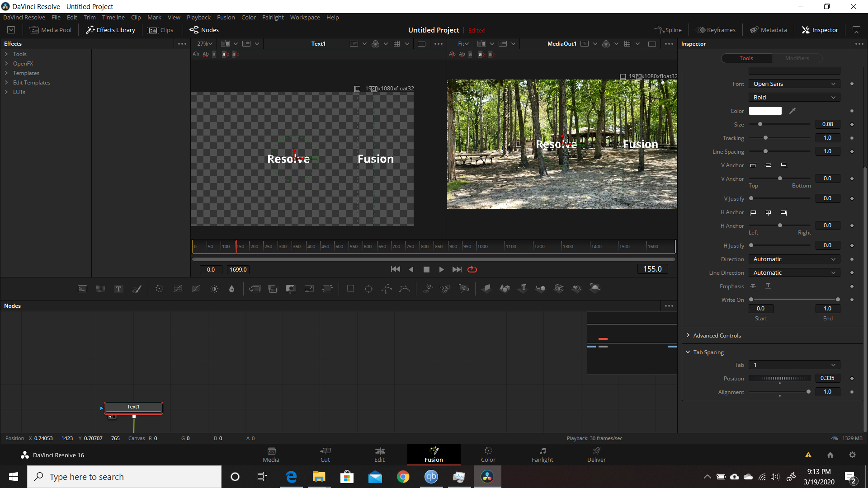Select the Paint brush tool in the toolbar

[x=137, y=289]
